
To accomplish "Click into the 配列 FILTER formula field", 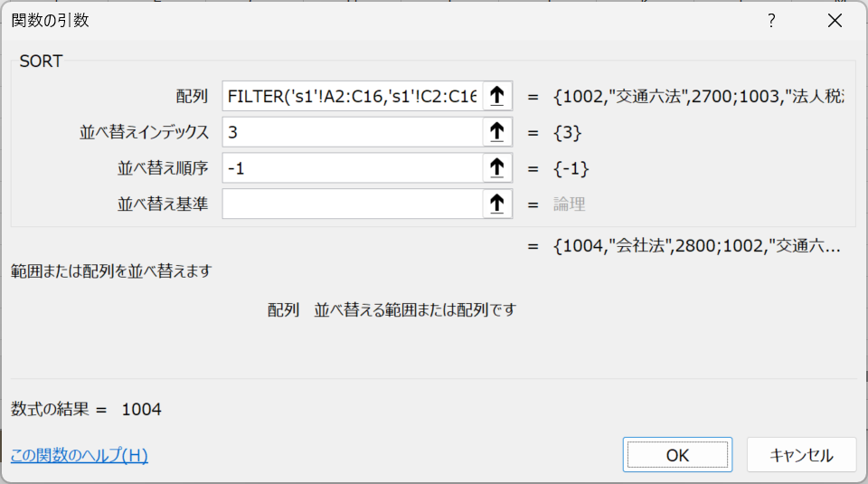I will 353,97.
